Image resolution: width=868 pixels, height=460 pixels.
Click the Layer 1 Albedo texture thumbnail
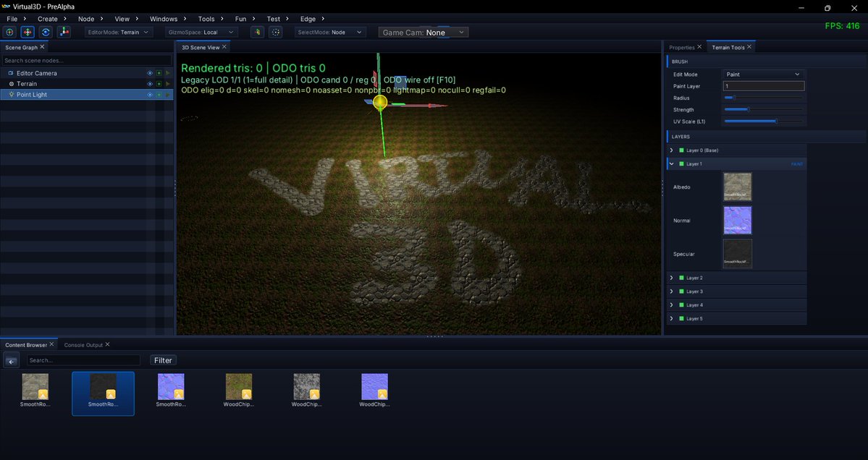click(738, 187)
